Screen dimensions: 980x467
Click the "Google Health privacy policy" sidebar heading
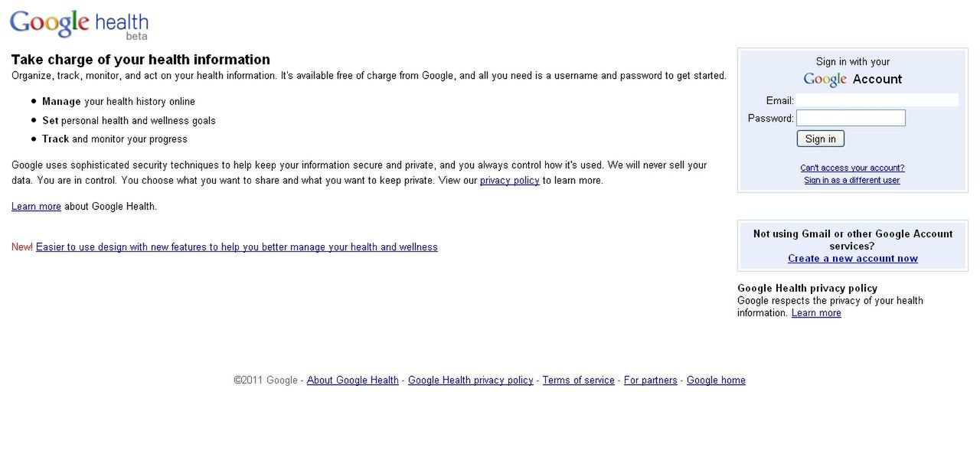coord(808,289)
